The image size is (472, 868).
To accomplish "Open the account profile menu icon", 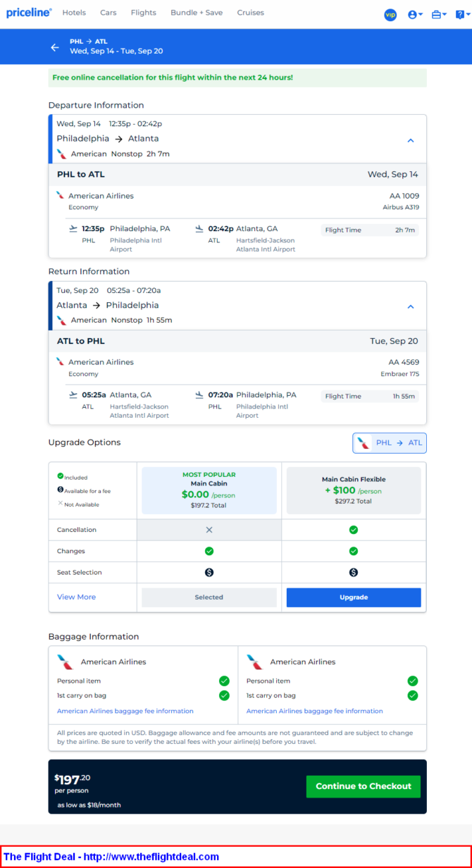I will [415, 14].
